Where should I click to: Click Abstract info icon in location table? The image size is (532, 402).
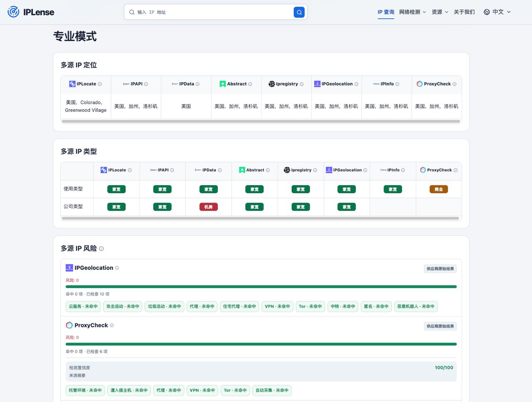coord(250,84)
